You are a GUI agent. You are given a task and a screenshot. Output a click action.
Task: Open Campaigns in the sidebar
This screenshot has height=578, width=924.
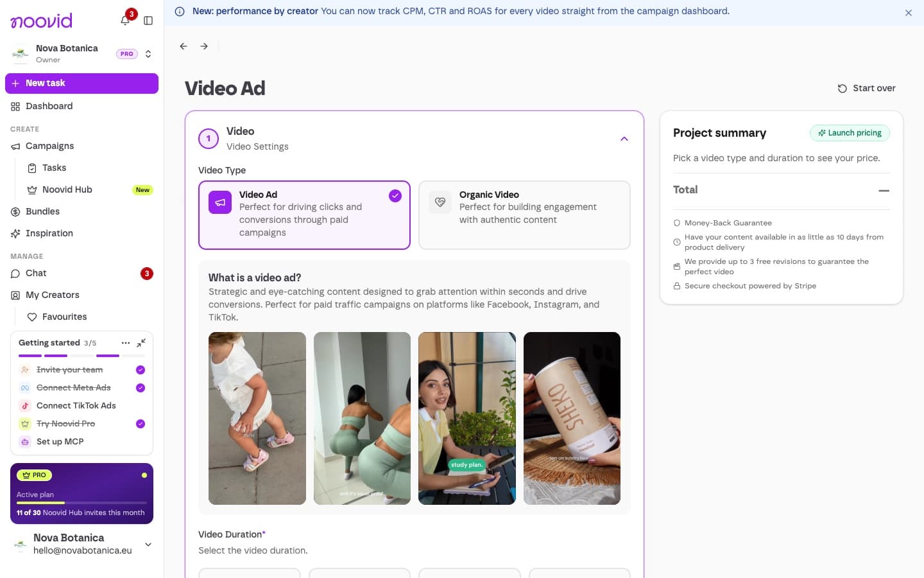coord(81,146)
